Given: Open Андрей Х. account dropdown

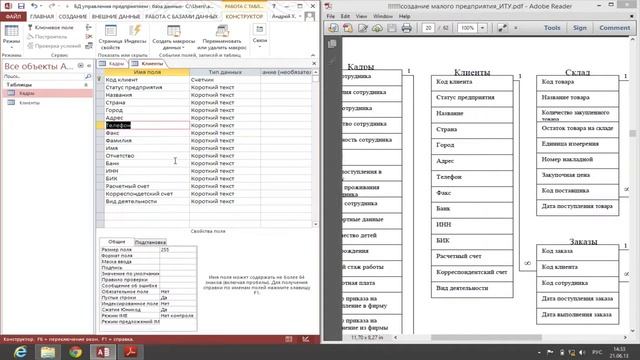Looking at the screenshot, I should (x=287, y=16).
